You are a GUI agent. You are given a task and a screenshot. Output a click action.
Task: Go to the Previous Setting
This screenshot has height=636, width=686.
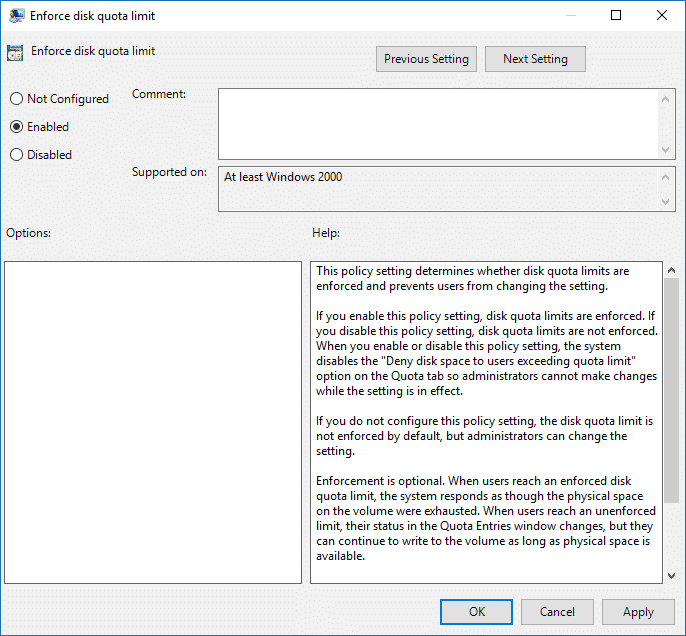click(426, 59)
